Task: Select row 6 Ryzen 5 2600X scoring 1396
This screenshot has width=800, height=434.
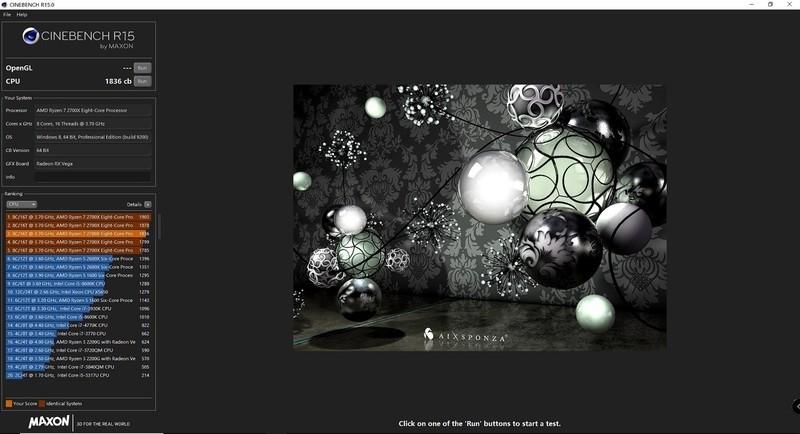Action: [x=78, y=259]
